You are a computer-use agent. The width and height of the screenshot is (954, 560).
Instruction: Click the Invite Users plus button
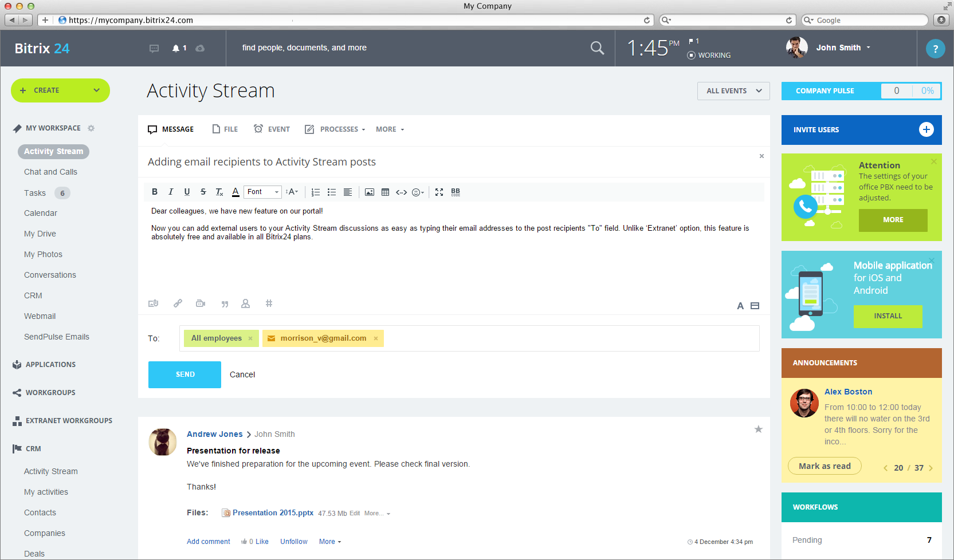(x=926, y=129)
